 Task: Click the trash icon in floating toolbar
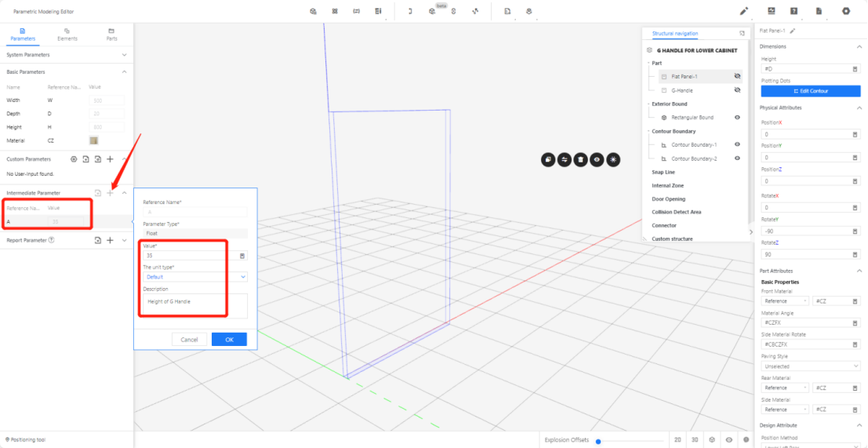click(x=580, y=159)
